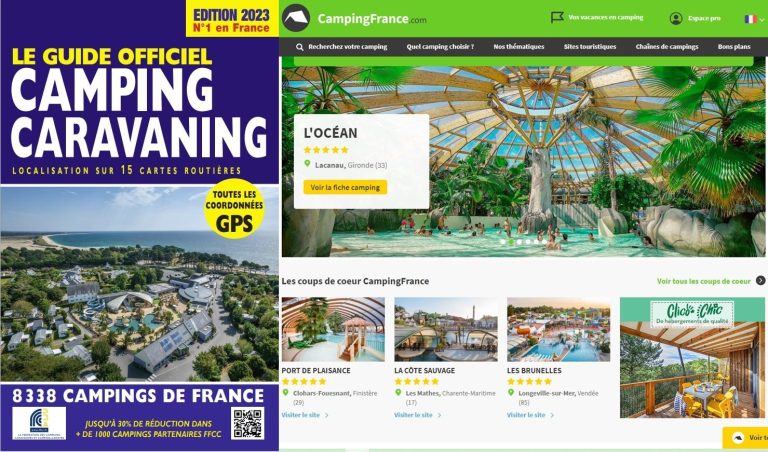Select the last carousel dot on the hero image
Viewport: 768px width, 452px height.
pyautogui.click(x=544, y=242)
